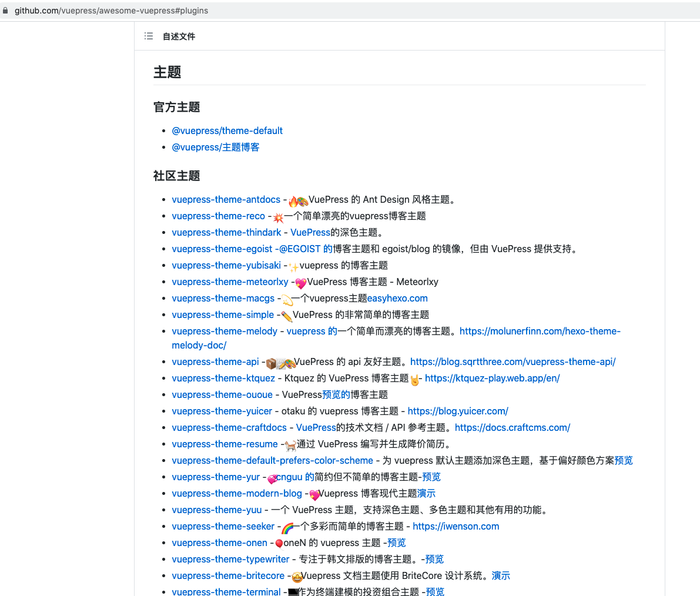Visit docs.craftcms.com link
Screen dimensions: 700x596
coord(513,428)
